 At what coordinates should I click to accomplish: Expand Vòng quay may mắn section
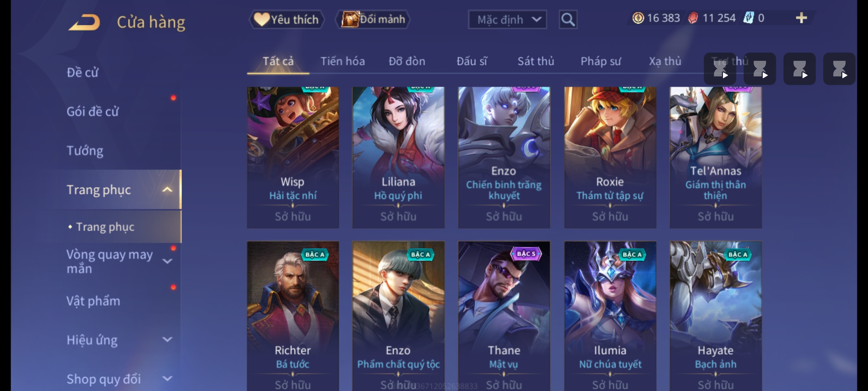tap(167, 261)
